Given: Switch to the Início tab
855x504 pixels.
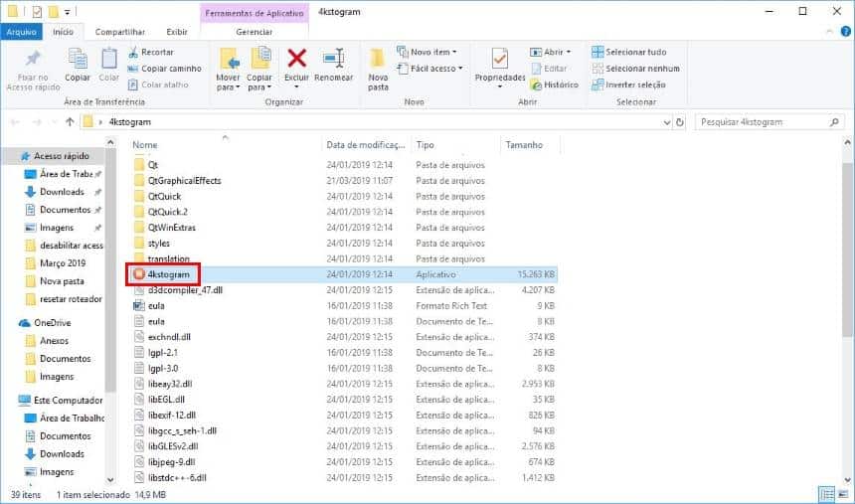Looking at the screenshot, I should click(x=64, y=32).
